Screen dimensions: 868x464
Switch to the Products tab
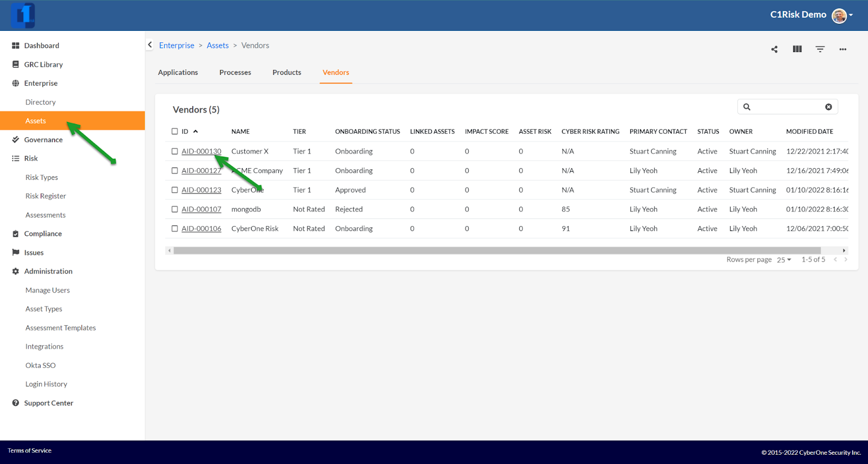[x=286, y=73]
